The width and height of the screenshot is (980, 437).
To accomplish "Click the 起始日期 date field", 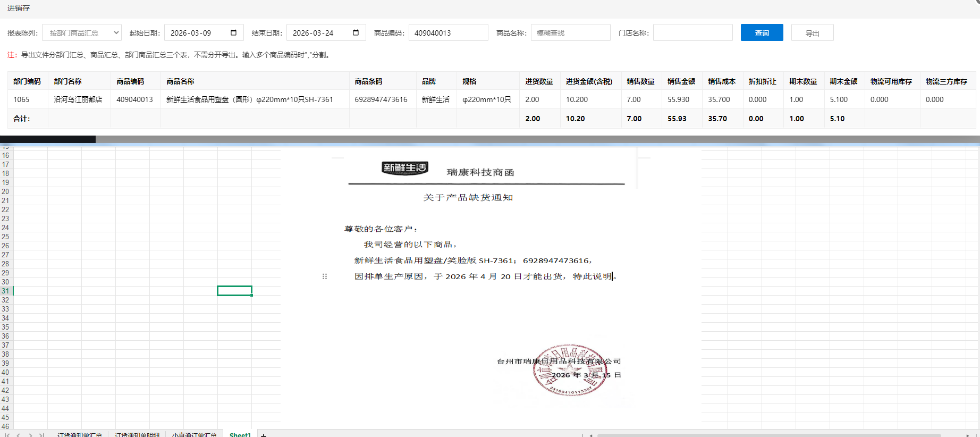I will 197,33.
